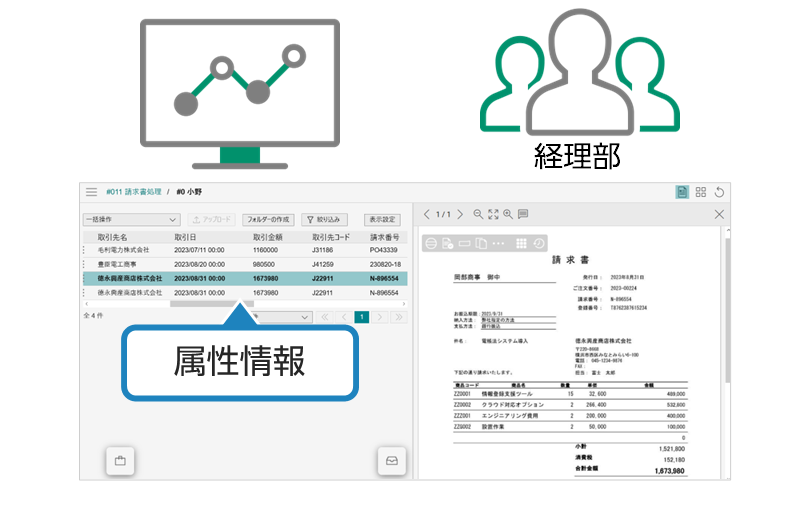Select the 毛利電力株式会社 row
The width and height of the screenshot is (810, 509).
click(245, 250)
